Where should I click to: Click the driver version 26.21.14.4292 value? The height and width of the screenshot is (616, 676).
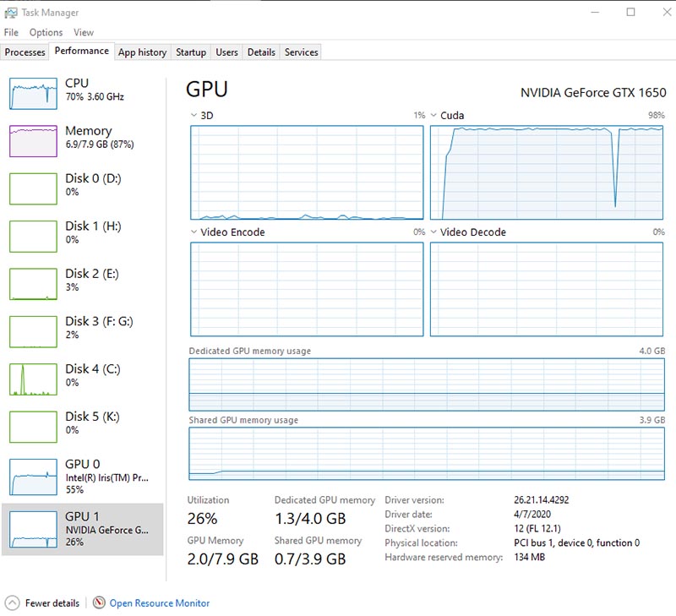tap(542, 500)
